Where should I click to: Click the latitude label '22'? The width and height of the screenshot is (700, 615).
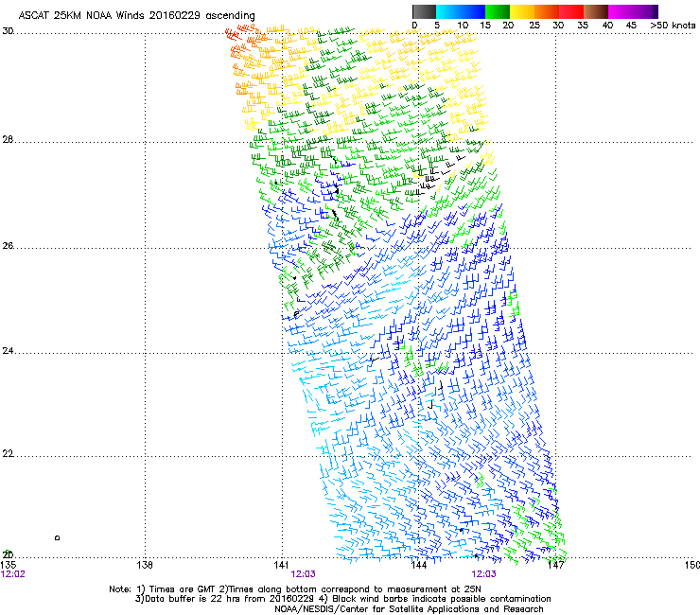pyautogui.click(x=8, y=454)
